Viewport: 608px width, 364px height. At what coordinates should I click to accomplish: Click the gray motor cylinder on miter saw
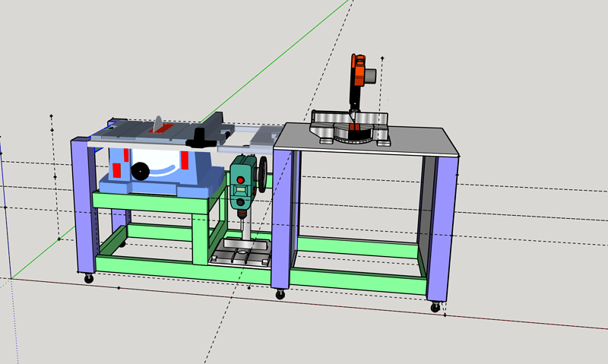point(371,75)
